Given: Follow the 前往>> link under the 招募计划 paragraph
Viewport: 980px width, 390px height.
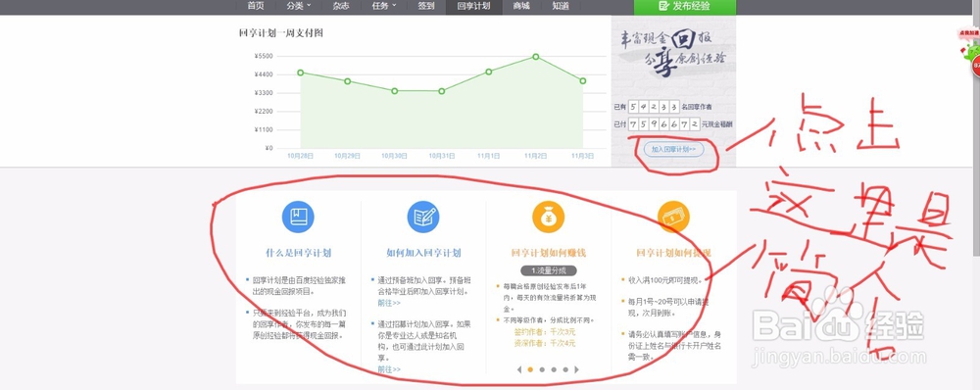Looking at the screenshot, I should tap(389, 369).
